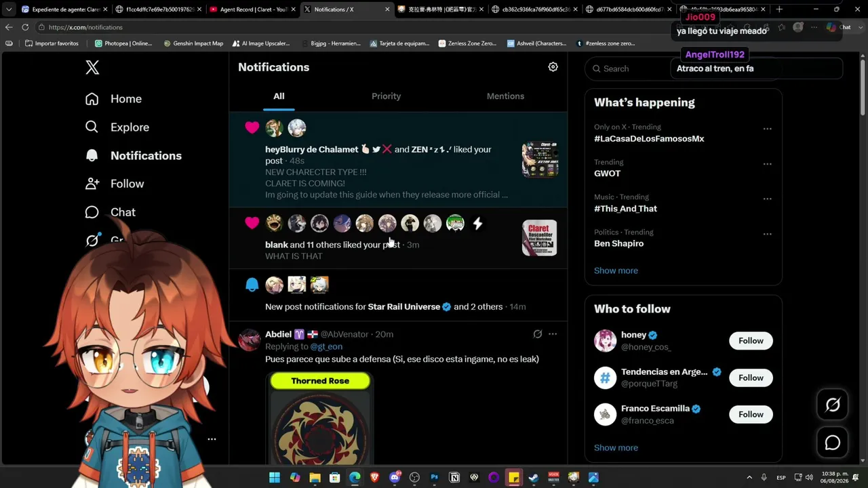Show hidden system tray icons
This screenshot has height=488, width=868.
[749, 478]
